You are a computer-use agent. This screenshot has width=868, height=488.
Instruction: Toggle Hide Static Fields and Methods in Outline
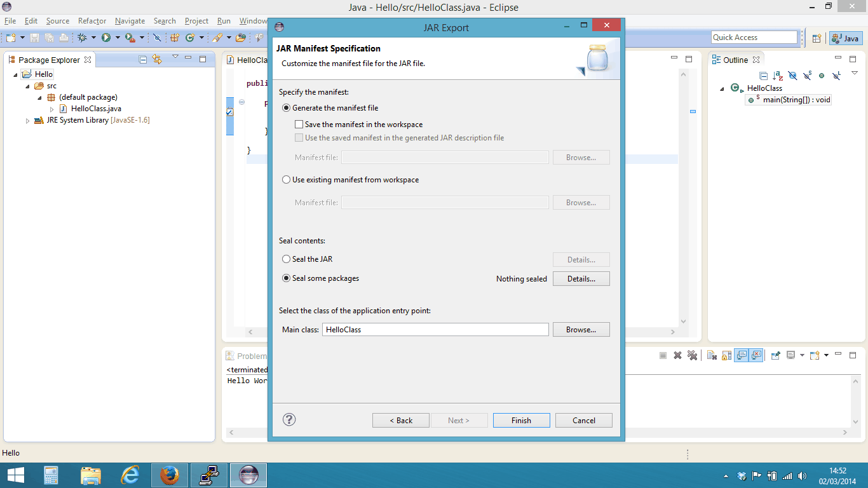point(807,76)
